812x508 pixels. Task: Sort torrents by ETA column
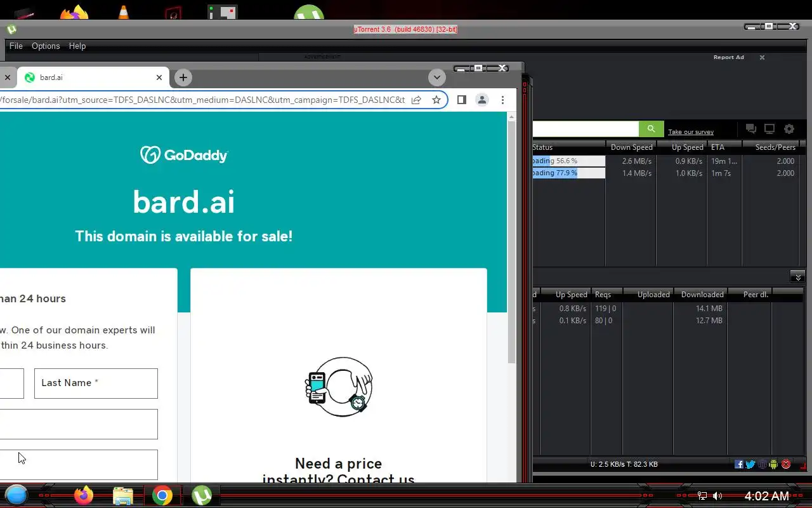tap(724, 147)
